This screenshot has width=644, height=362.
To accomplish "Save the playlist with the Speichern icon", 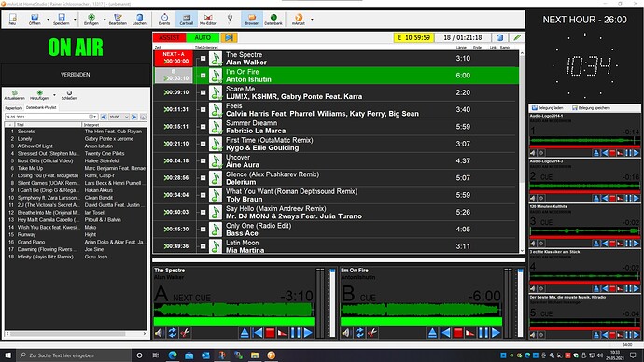I will (62, 20).
